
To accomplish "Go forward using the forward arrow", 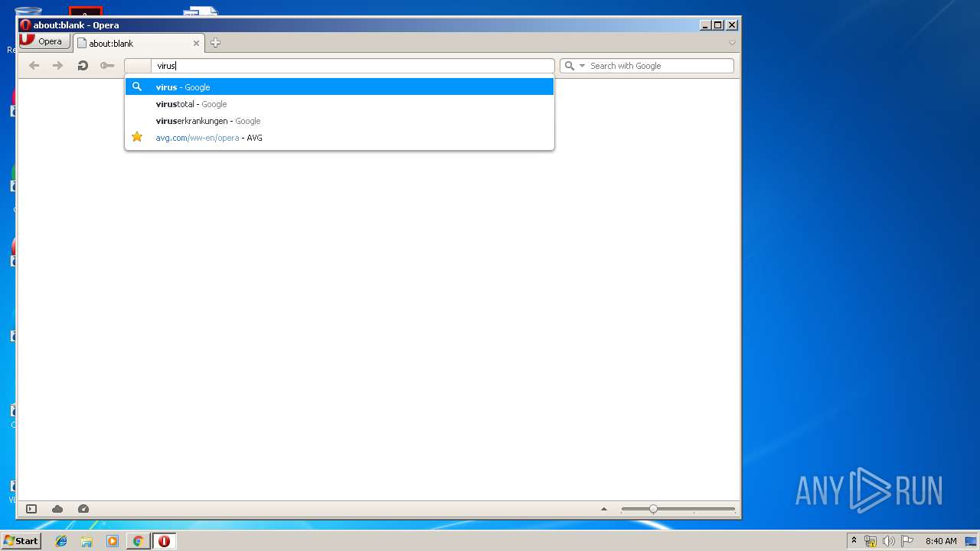I will pyautogui.click(x=57, y=66).
